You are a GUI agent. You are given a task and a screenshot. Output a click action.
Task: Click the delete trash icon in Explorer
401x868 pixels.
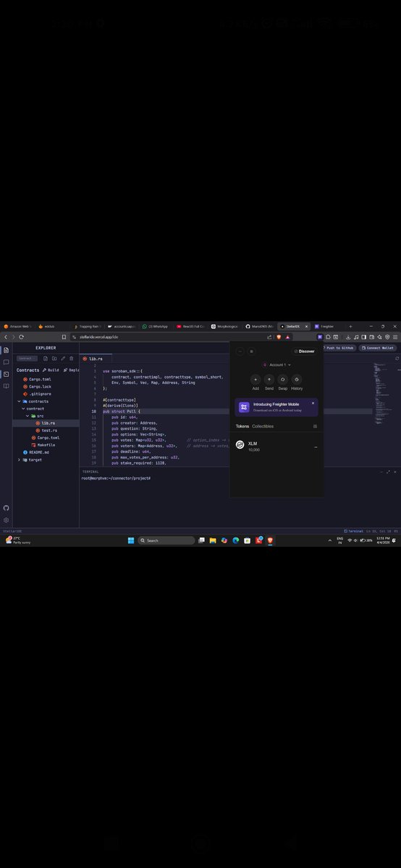[x=71, y=358]
